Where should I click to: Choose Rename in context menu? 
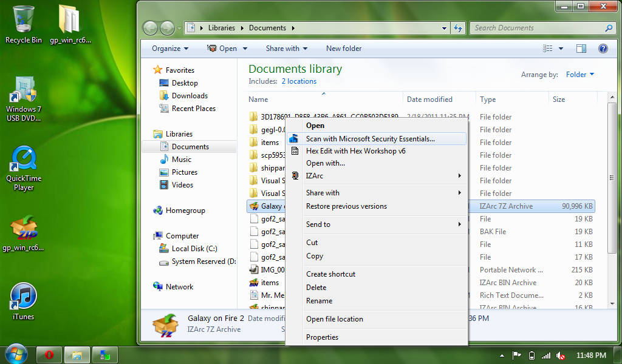376,301
